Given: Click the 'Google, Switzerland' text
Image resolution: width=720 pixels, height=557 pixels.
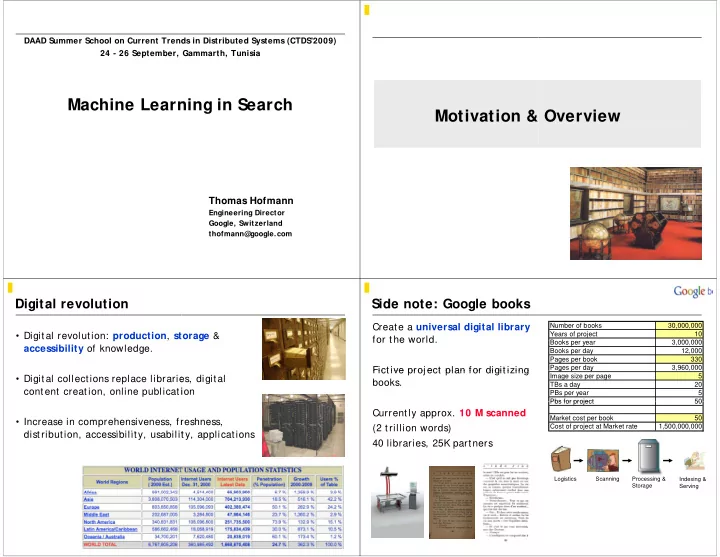Looking at the screenshot, I should coord(245,223).
